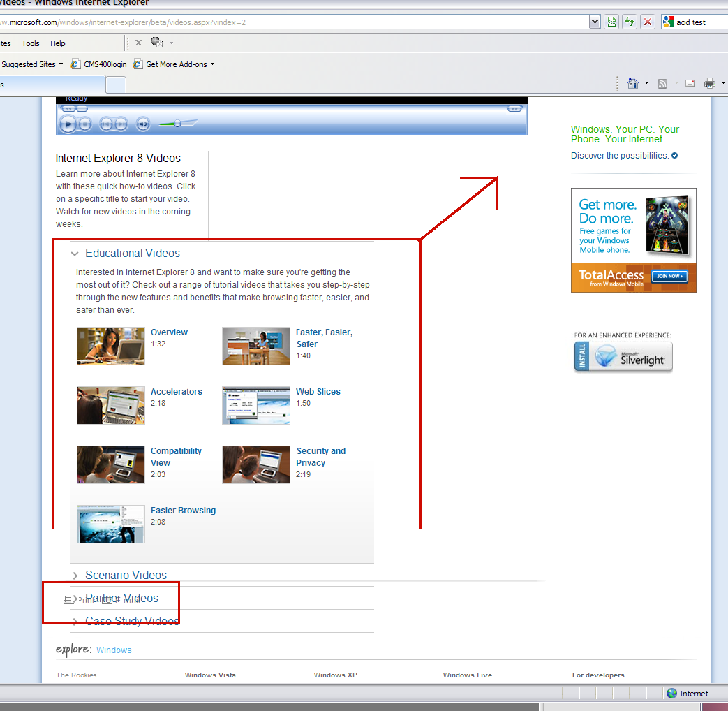Play the video in the media player
The width and height of the screenshot is (728, 711).
coord(68,124)
